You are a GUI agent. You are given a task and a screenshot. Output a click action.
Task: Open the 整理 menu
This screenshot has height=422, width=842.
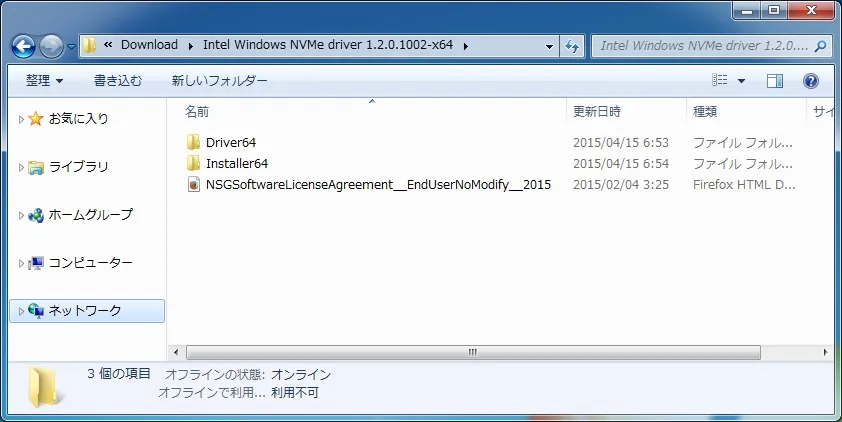45,81
